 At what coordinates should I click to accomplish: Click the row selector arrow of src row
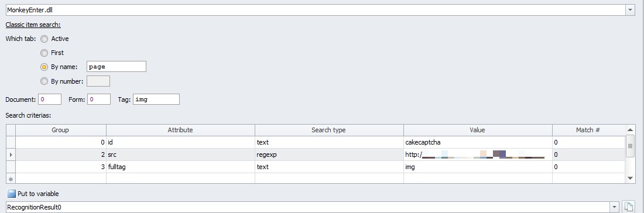11,154
